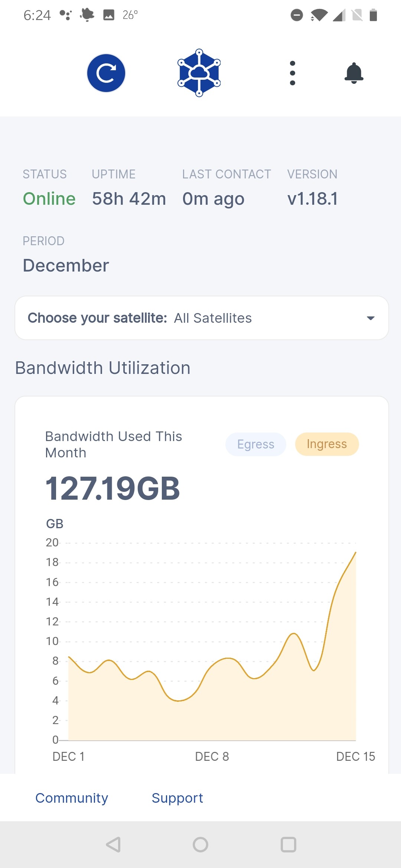This screenshot has width=401, height=868.
Task: Open the Support link
Action: tap(177, 798)
